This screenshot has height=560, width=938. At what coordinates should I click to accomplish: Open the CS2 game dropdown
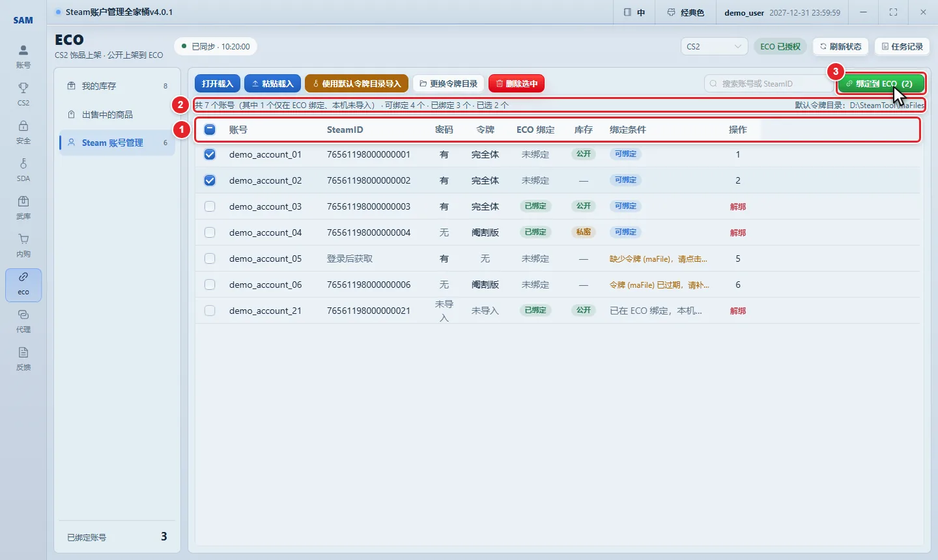[714, 46]
